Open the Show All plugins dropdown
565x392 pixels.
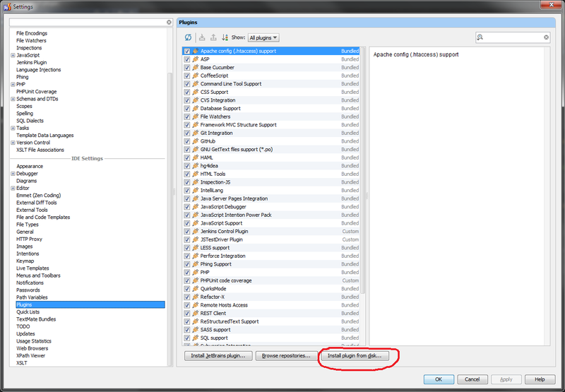point(263,37)
